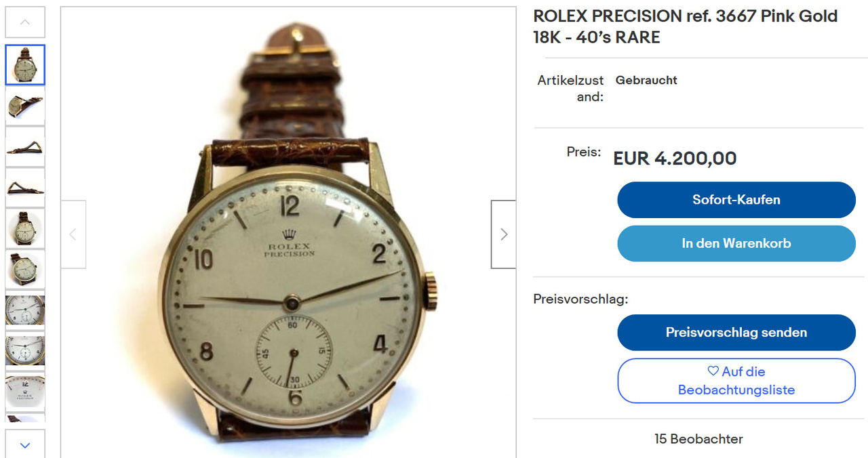868x458 pixels.
Task: Click the ROLEX PRECISION ref. 3667 listing title
Action: click(x=685, y=26)
